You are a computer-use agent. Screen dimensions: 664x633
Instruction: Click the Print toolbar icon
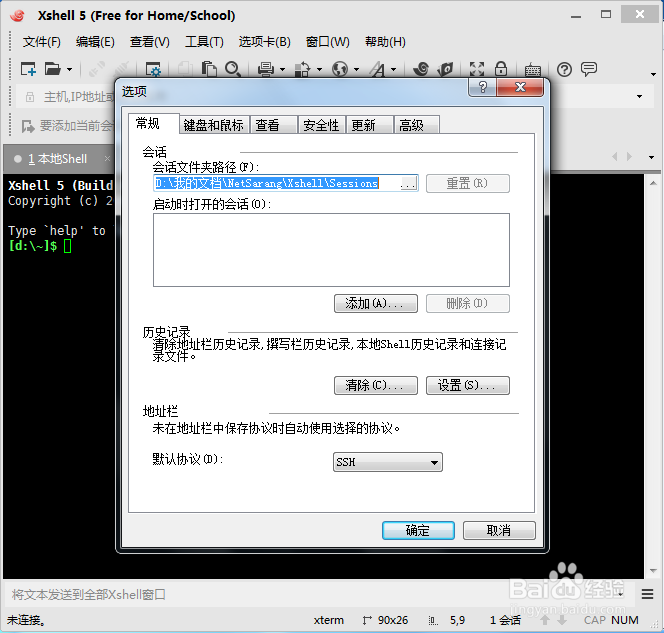click(266, 69)
